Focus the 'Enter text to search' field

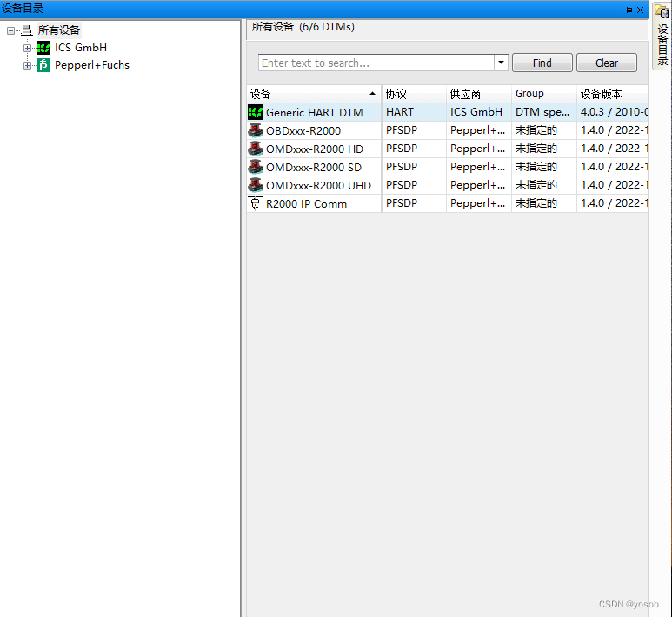[376, 63]
